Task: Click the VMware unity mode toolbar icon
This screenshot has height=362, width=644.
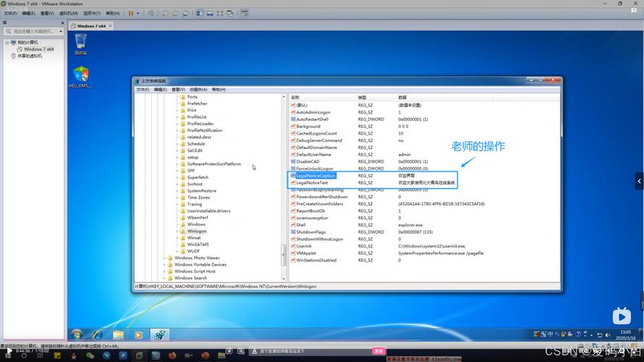Action: point(230,13)
